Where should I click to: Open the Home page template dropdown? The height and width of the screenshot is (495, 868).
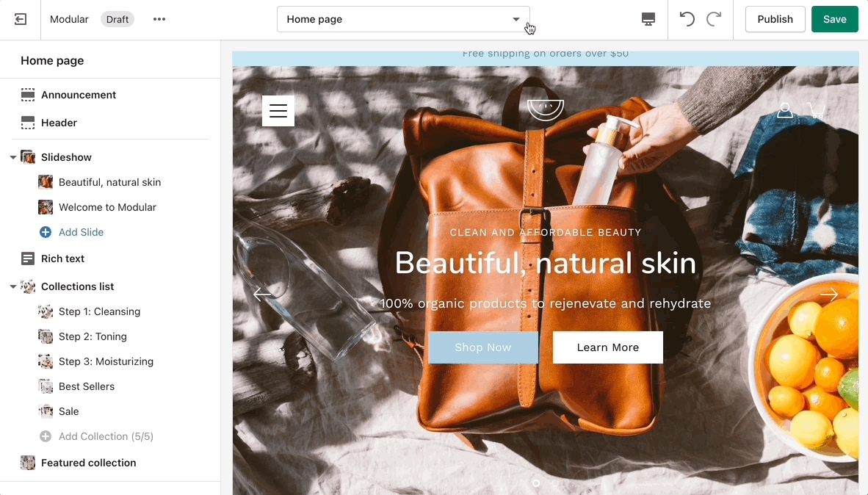tap(403, 20)
